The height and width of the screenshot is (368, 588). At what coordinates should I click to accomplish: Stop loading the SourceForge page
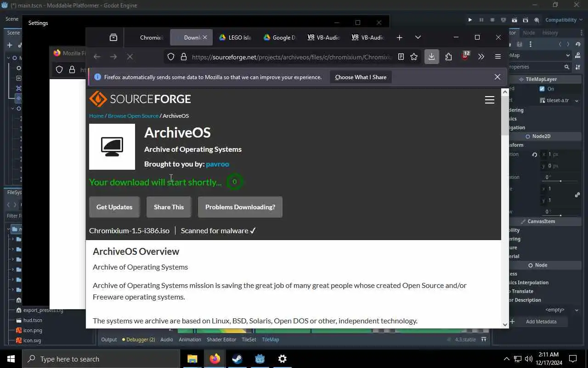tap(130, 57)
